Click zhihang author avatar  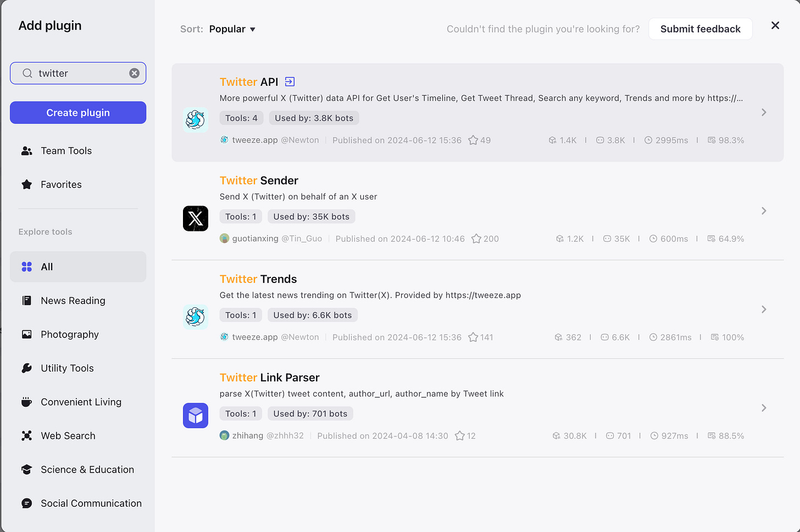(x=224, y=435)
